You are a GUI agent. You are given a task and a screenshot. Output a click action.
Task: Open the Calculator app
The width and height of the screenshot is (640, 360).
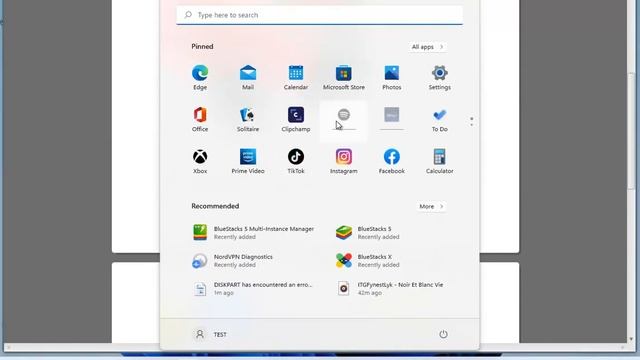(x=440, y=162)
